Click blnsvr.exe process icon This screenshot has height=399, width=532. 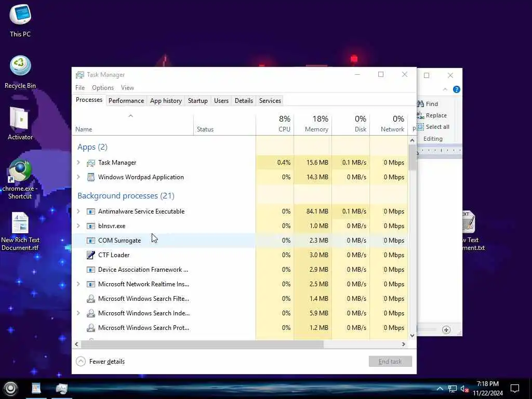point(90,226)
